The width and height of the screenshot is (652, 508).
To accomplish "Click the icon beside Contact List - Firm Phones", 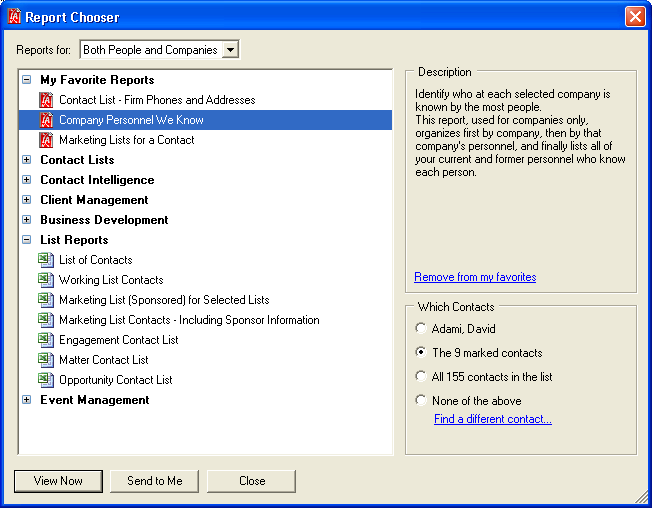I will pos(46,100).
